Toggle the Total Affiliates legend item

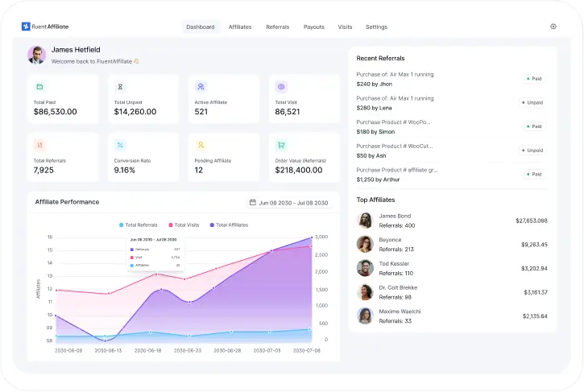click(x=229, y=225)
